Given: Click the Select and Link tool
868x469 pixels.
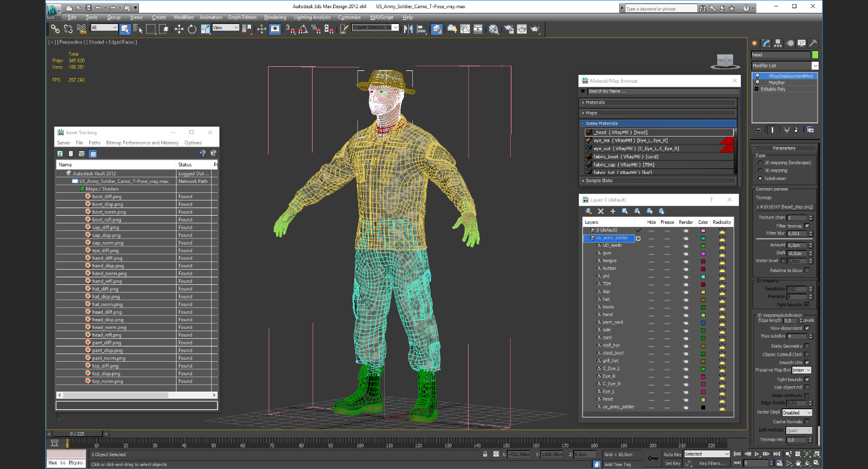Looking at the screenshot, I should 55,29.
